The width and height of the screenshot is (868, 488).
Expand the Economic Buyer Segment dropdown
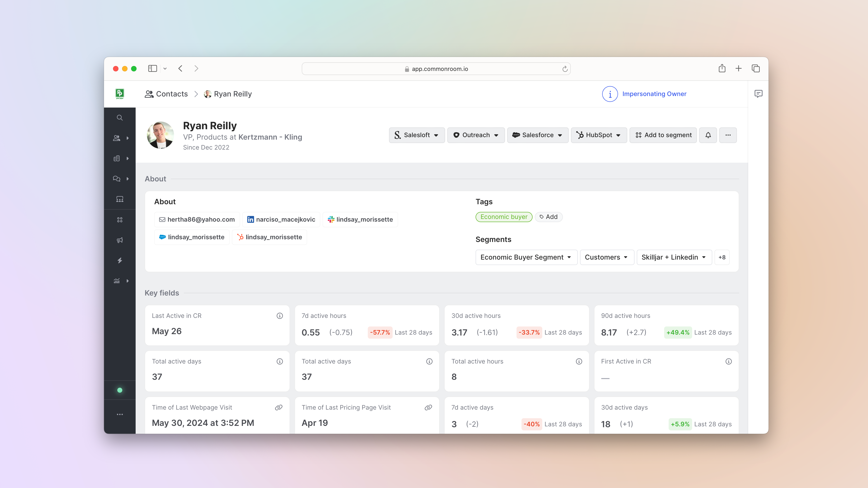point(526,257)
